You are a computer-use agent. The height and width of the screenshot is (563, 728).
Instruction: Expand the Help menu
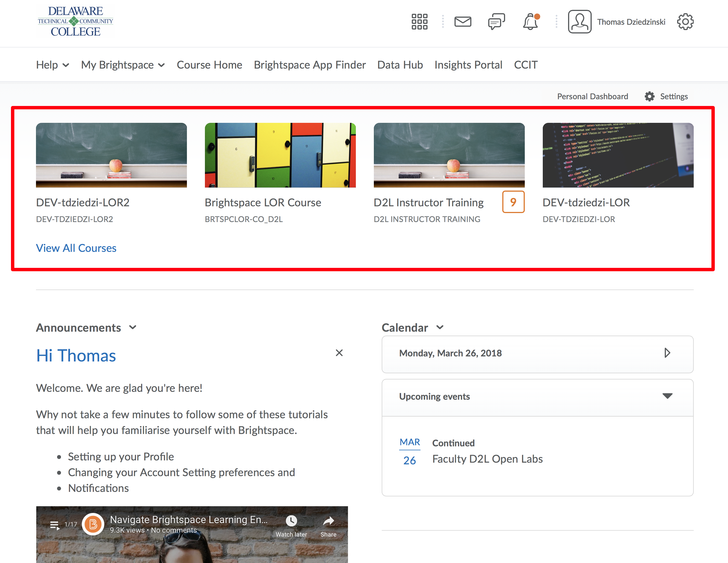[x=53, y=65]
